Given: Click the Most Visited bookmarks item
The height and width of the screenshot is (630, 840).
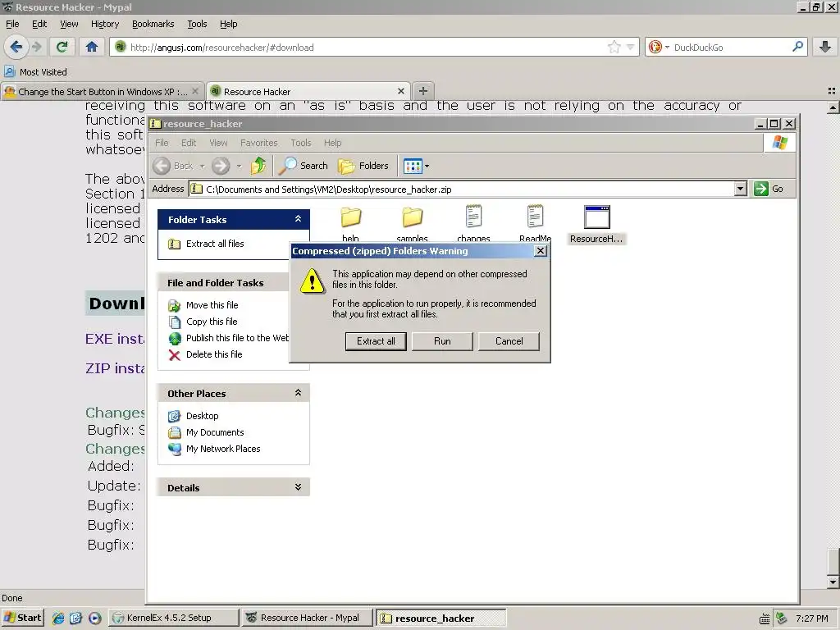Looking at the screenshot, I should click(x=36, y=72).
